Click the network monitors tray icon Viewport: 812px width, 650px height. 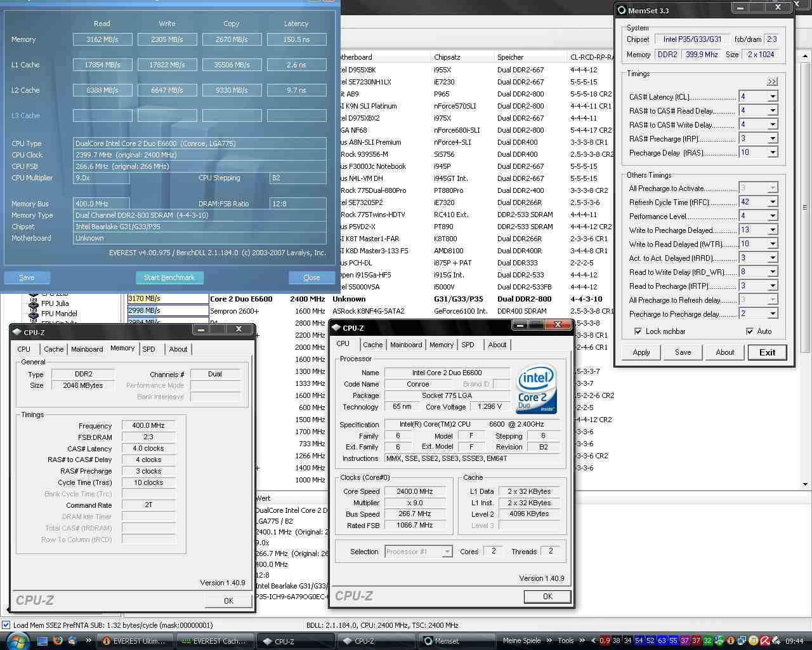coord(742,640)
